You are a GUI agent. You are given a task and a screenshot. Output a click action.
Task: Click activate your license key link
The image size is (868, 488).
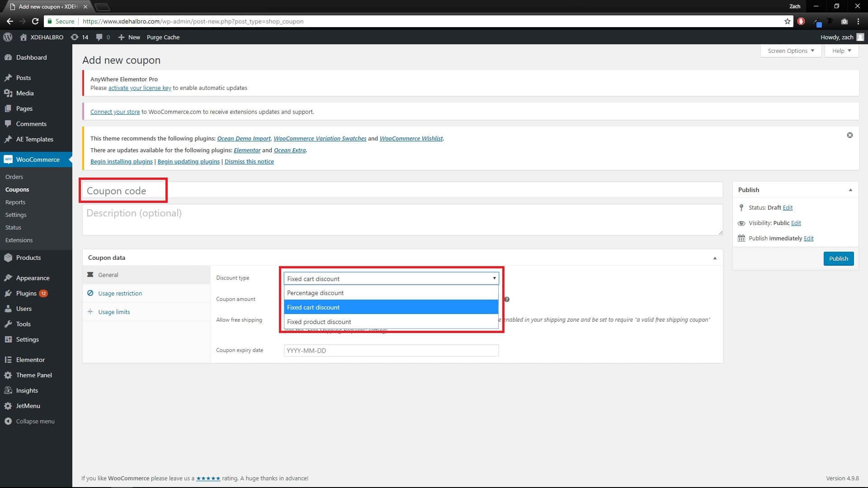140,88
